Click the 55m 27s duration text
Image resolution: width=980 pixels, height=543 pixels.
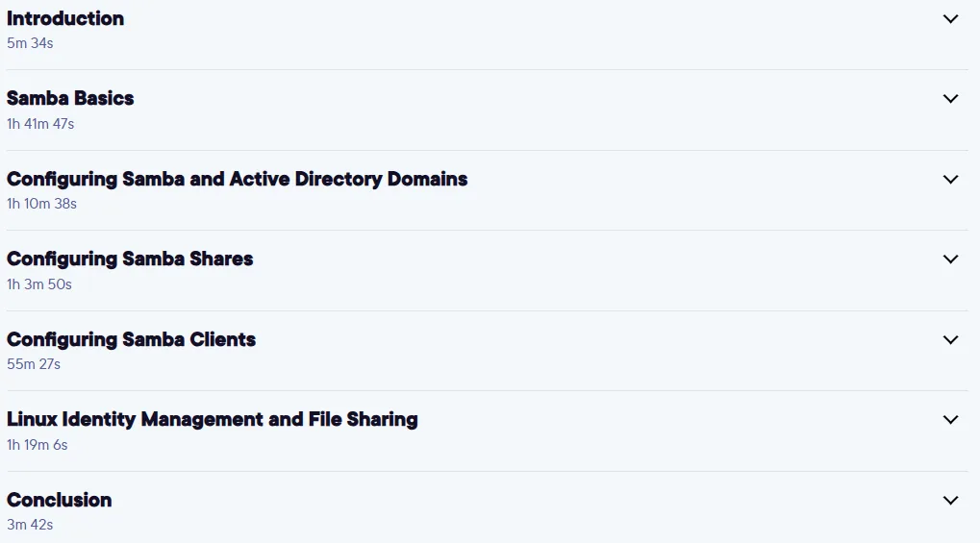click(34, 364)
